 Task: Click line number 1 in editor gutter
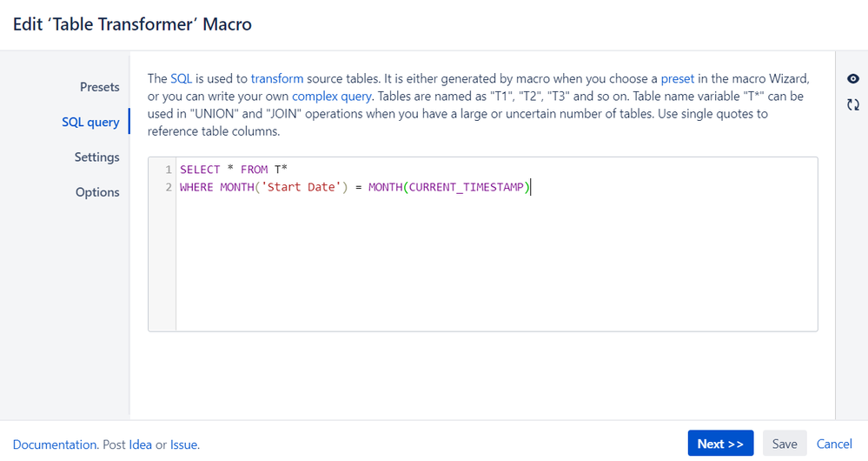click(169, 170)
